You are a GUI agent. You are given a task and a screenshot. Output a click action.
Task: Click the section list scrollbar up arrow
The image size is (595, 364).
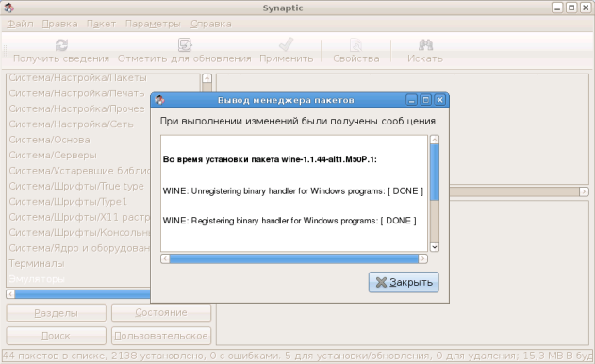[207, 78]
